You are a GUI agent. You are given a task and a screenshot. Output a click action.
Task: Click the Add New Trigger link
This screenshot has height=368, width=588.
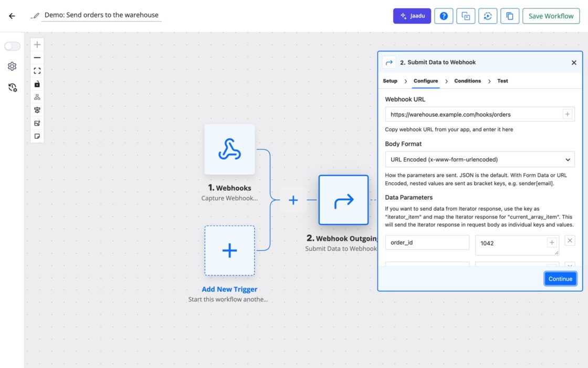(229, 289)
